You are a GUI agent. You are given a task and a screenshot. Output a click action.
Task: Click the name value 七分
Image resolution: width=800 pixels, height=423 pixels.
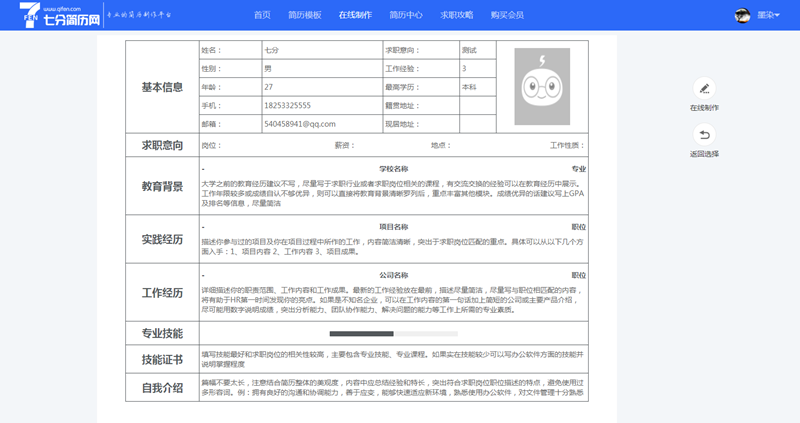point(271,50)
